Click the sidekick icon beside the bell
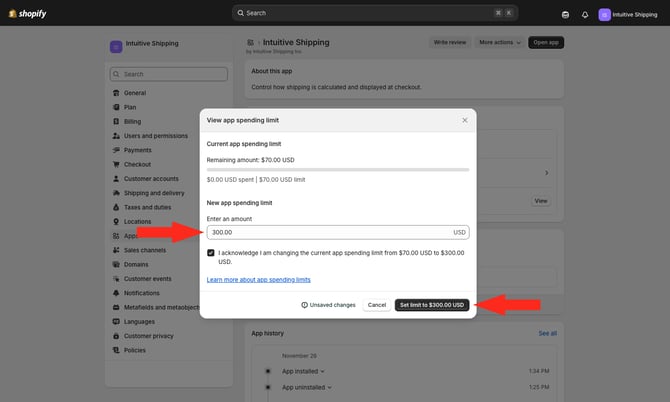The width and height of the screenshot is (670, 402). click(x=565, y=15)
